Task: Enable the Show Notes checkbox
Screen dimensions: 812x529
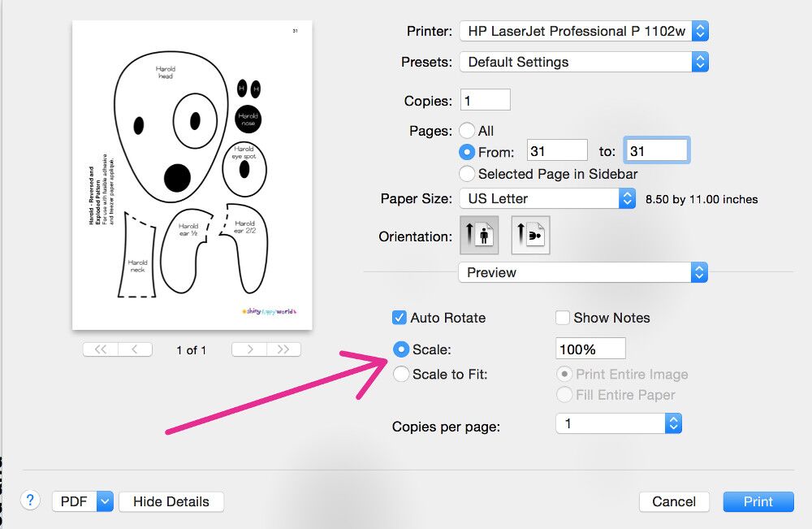Action: coord(563,318)
